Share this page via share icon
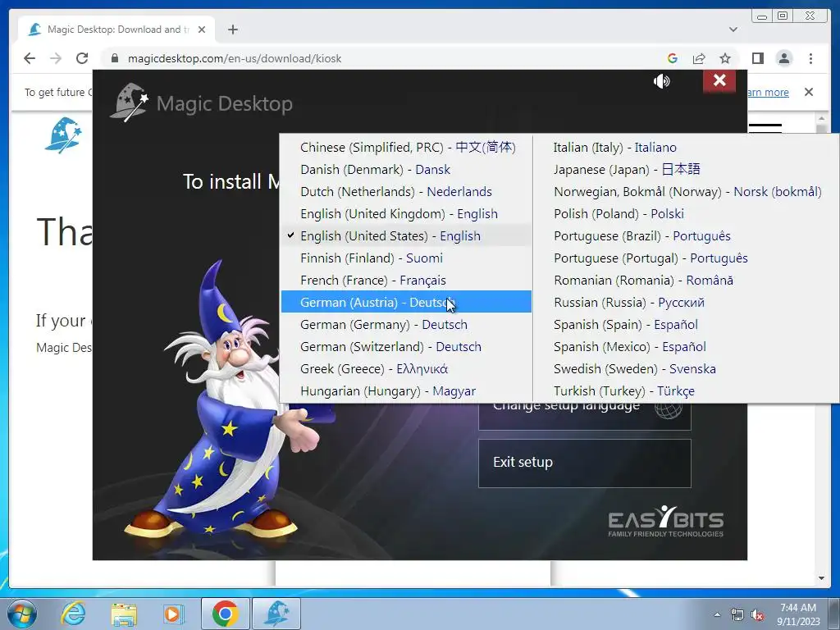Image resolution: width=840 pixels, height=630 pixels. 699,58
